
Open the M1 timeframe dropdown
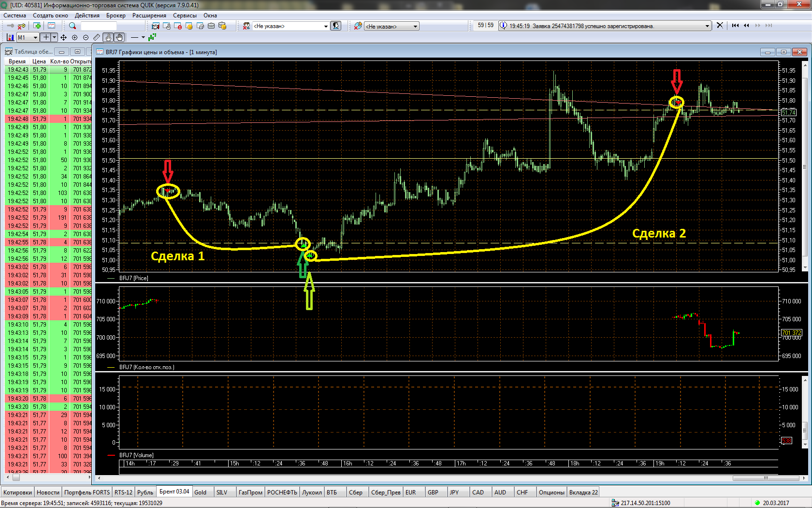pyautogui.click(x=28, y=37)
